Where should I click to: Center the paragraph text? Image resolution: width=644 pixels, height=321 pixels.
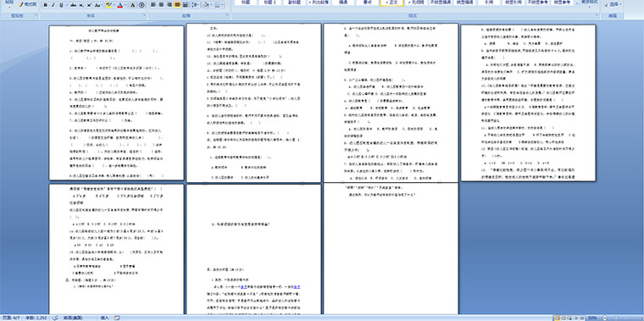click(161, 4)
